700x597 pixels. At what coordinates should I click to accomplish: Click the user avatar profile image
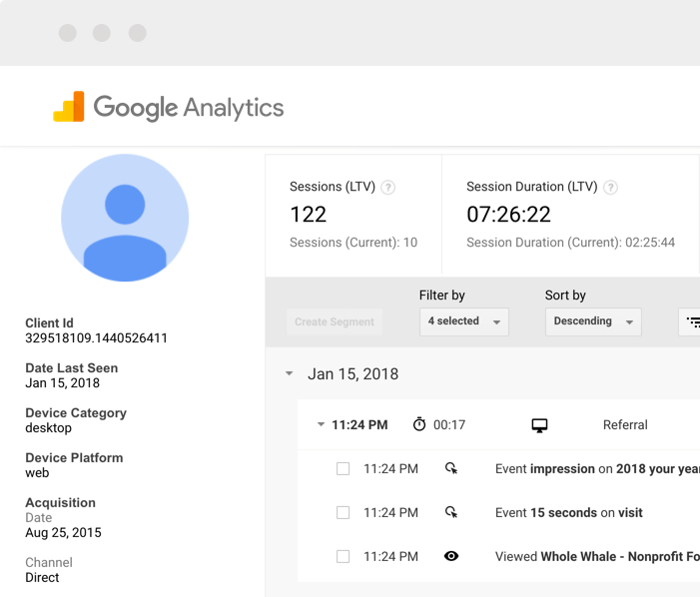[125, 218]
